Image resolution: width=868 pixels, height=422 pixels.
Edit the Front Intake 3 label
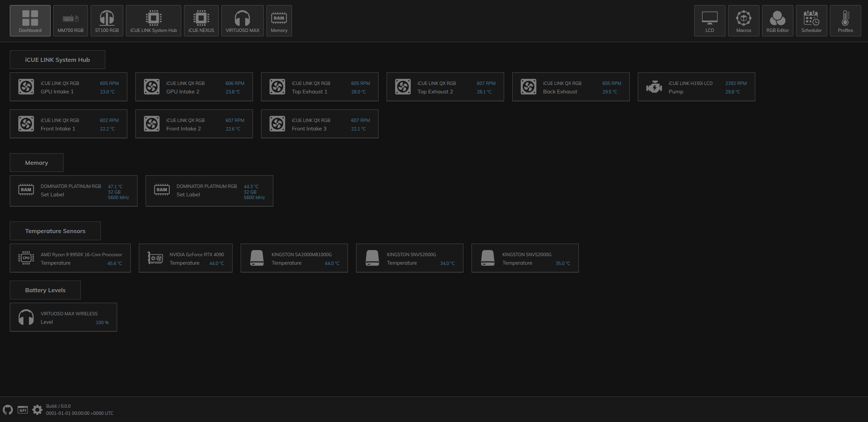[x=309, y=129]
